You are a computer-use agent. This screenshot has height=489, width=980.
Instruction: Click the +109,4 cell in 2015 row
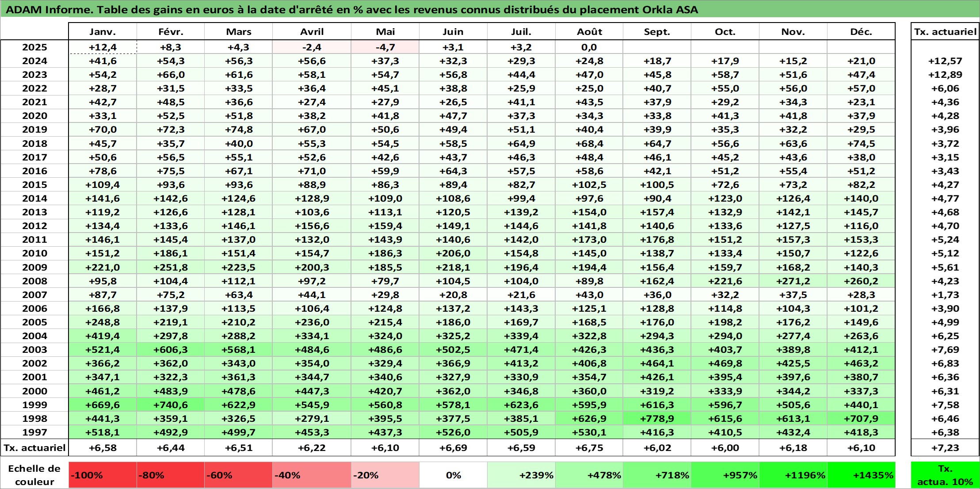point(103,185)
